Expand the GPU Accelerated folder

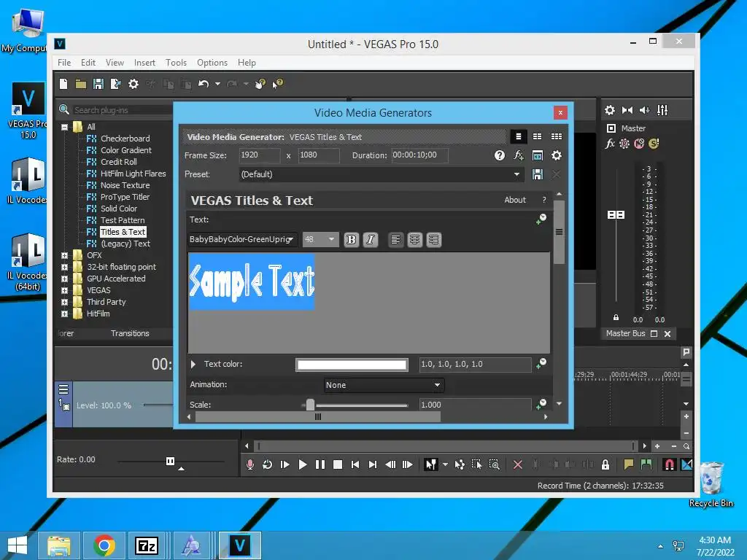pos(65,279)
